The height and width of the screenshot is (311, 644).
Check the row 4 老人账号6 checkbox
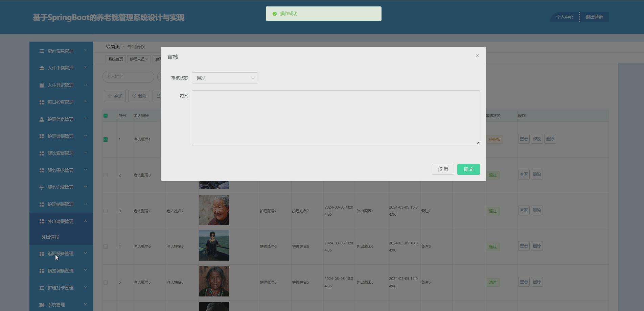(106, 246)
